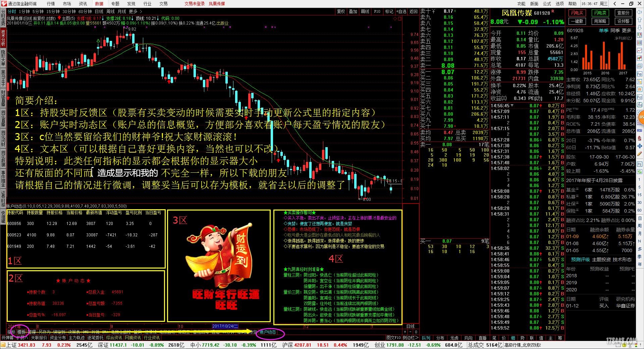Select the 30分钟 period
Screen dimensions: 644x349
[69, 11]
